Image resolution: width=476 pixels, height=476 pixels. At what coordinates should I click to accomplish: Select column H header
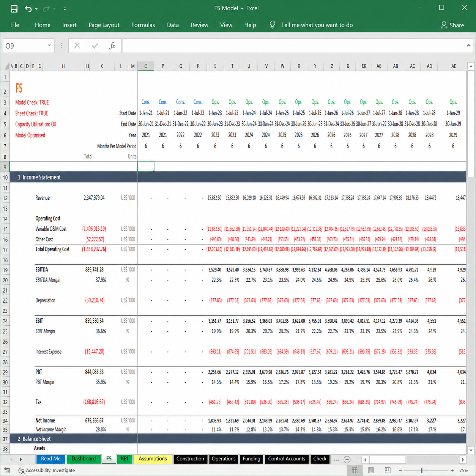click(x=63, y=66)
